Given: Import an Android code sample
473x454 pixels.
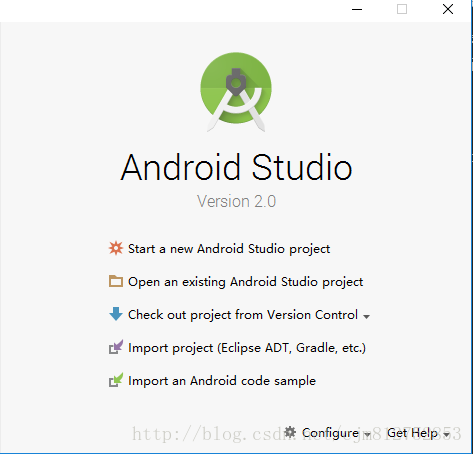Looking at the screenshot, I should point(222,381).
